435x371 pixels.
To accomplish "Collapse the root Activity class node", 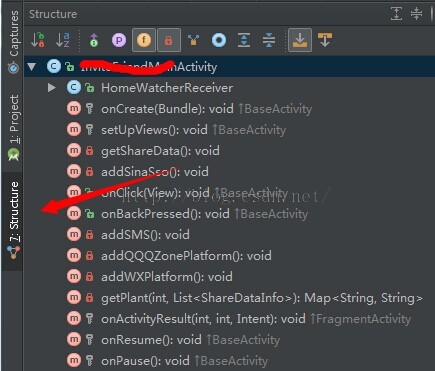I will [x=32, y=67].
